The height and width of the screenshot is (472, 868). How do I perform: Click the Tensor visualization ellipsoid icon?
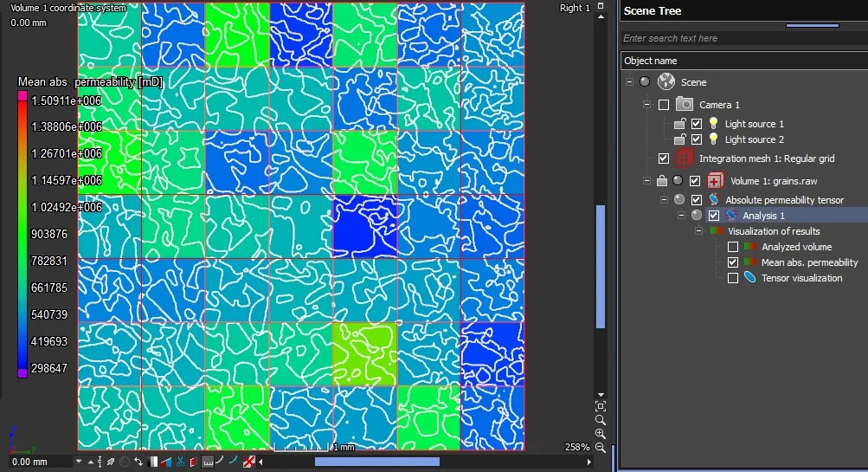pyautogui.click(x=749, y=277)
